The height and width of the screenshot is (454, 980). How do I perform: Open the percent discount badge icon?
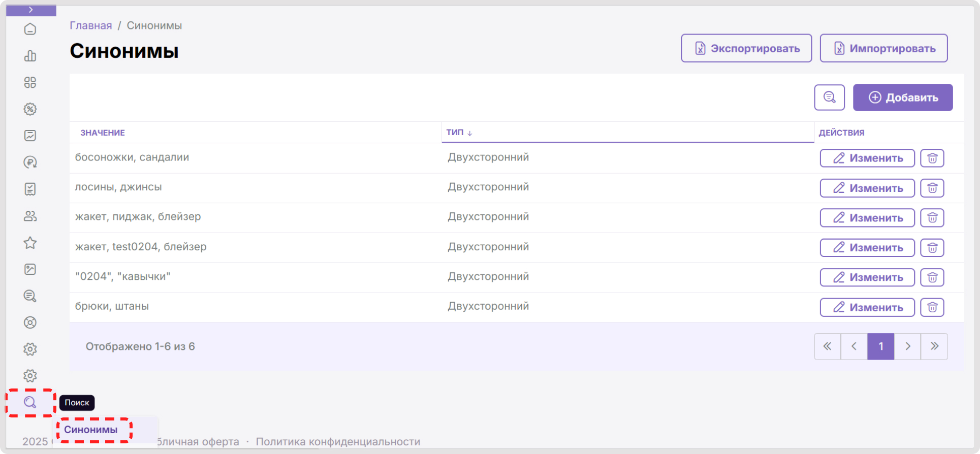(x=30, y=109)
